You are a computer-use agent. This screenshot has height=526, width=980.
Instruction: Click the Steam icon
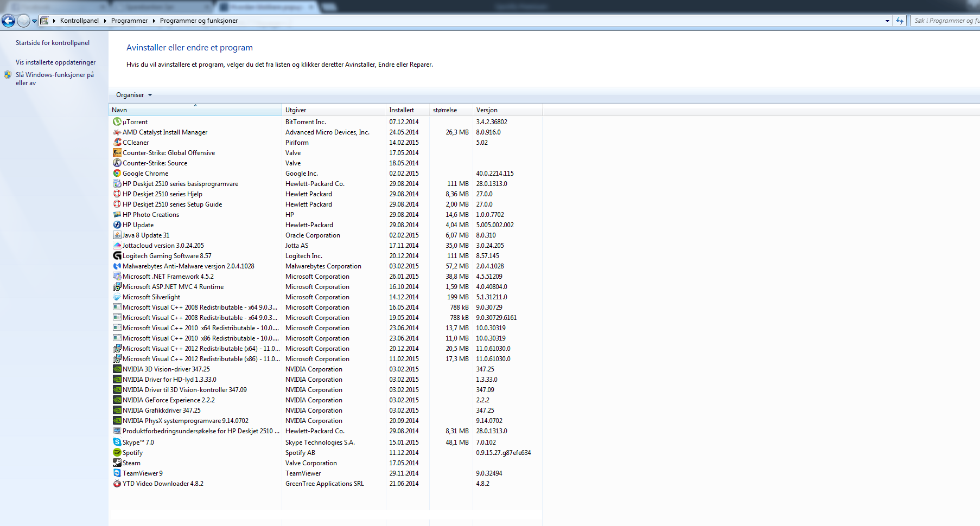(x=117, y=463)
